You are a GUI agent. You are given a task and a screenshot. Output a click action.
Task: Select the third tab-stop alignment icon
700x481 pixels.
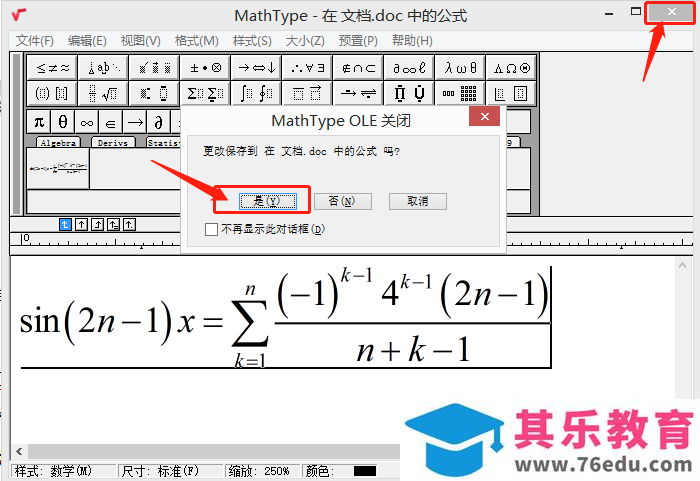[x=97, y=224]
